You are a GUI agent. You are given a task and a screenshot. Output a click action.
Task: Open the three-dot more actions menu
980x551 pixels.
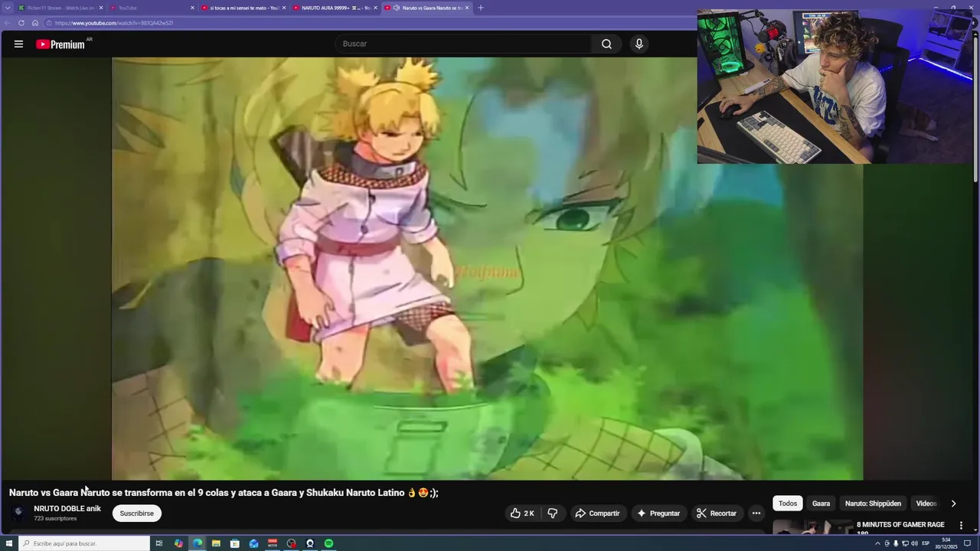[756, 514]
